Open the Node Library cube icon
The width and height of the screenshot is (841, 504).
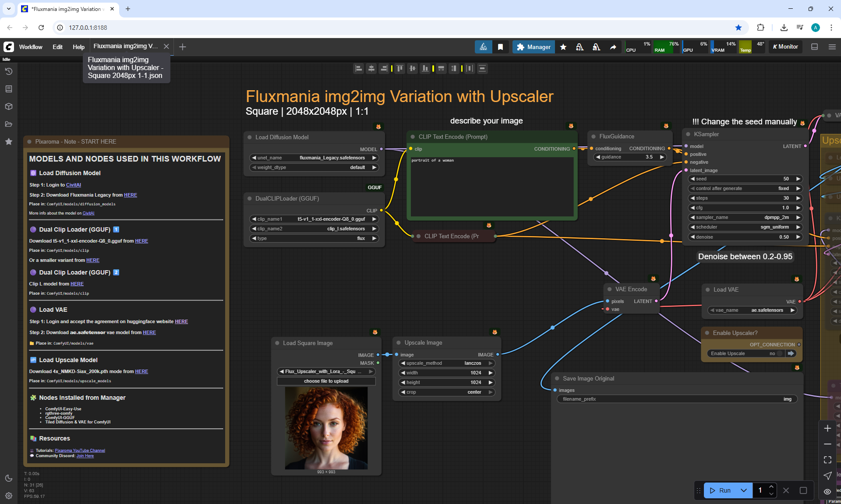(9, 106)
